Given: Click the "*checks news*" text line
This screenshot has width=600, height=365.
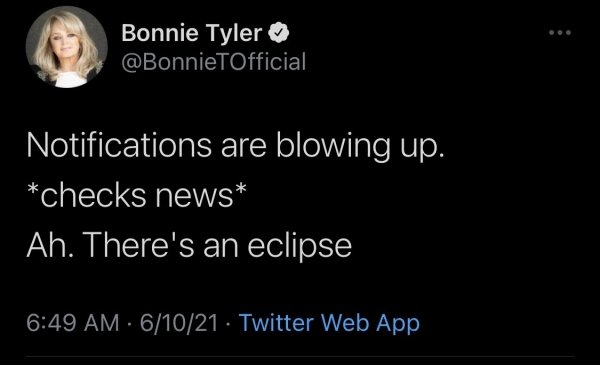Looking at the screenshot, I should pos(137,195).
